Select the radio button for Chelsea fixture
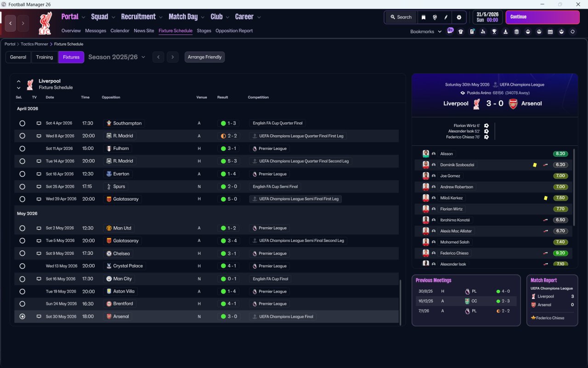Screen dimensions: 588x368 tap(22, 253)
